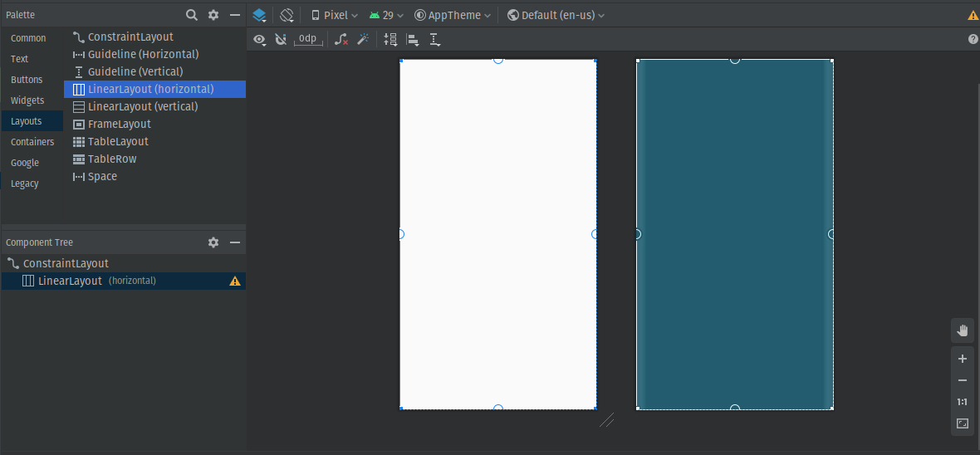
Task: Zoom to fit screen
Action: (963, 423)
